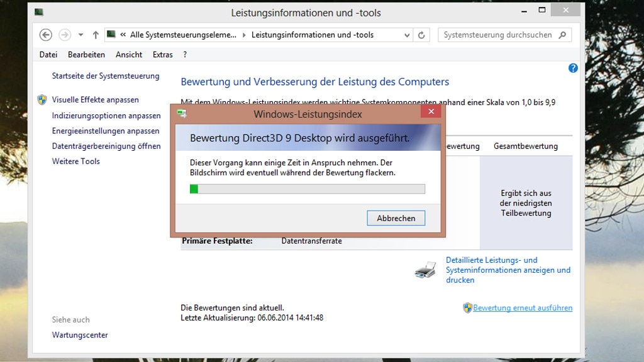This screenshot has height=362, width=644.
Task: Open the Wartungscenter link
Action: (x=79, y=335)
